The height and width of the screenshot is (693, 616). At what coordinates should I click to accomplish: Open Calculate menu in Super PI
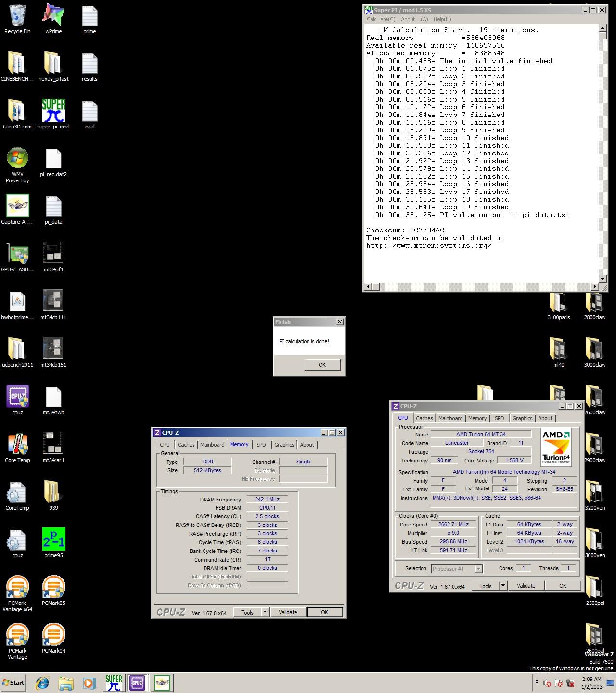pos(381,19)
